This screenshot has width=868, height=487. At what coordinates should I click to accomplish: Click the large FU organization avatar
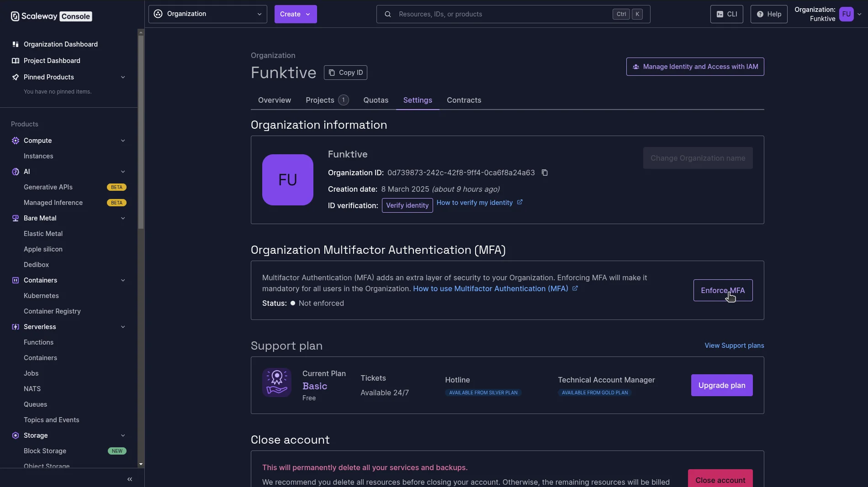[x=288, y=180]
